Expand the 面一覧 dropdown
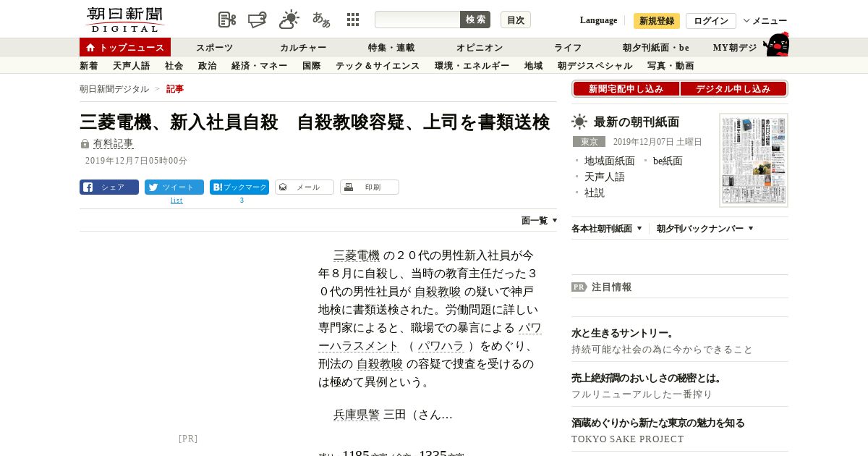Screen dimensions: 868x456 [540, 221]
